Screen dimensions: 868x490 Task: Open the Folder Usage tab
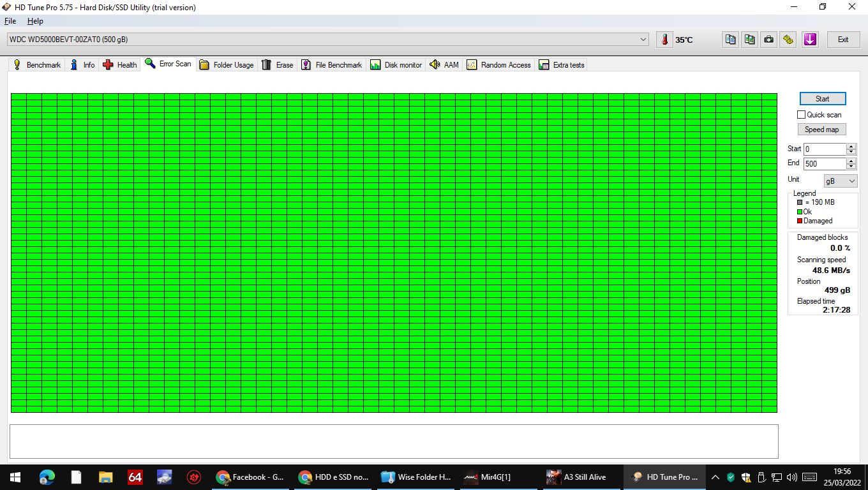227,65
